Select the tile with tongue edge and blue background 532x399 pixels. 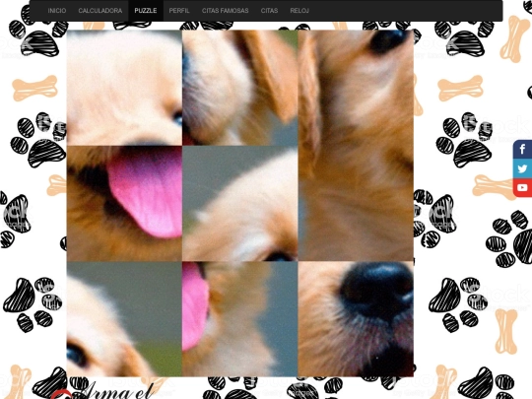240,319
